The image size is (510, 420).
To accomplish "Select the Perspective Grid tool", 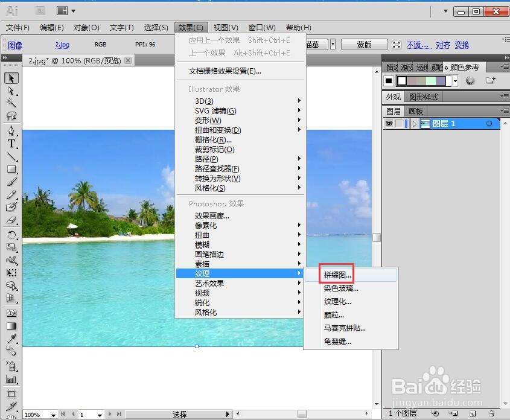I will 11,298.
